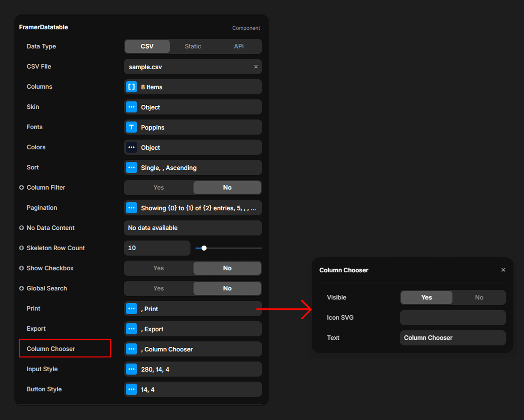
Task: Click the Pagination dots icon
Action: 131,208
